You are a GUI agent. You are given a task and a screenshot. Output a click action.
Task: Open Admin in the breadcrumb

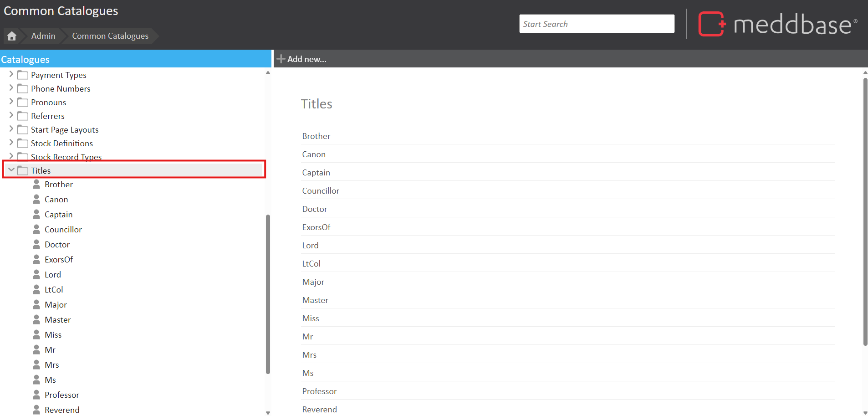point(43,36)
